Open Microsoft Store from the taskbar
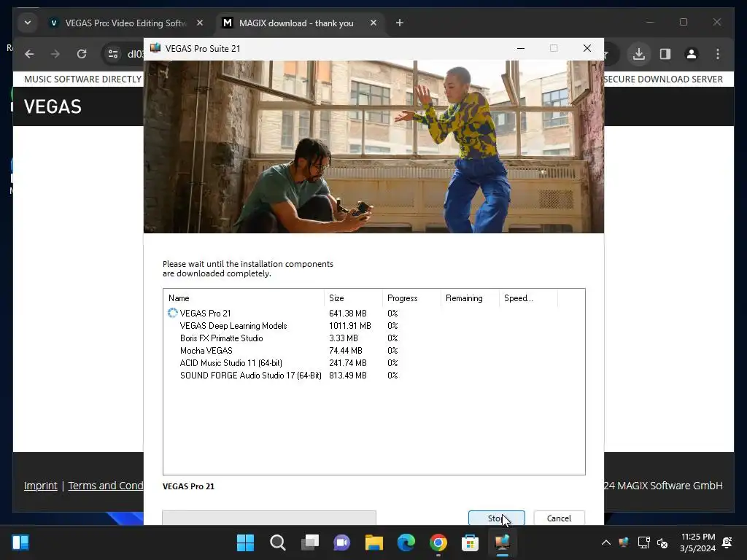Viewport: 747px width, 560px height. pyautogui.click(x=471, y=542)
